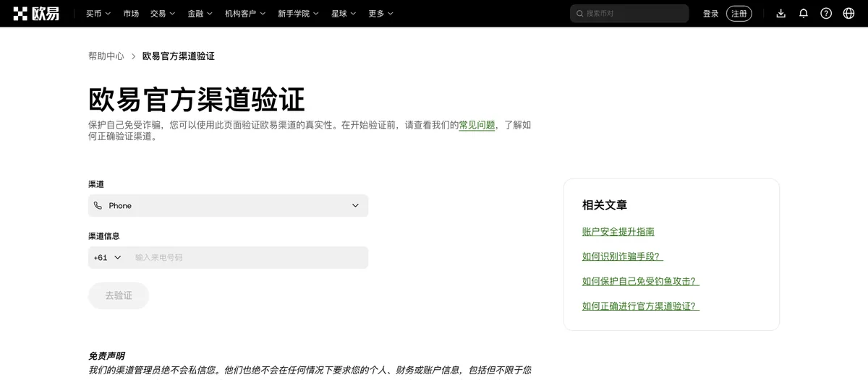Expand the 更多 menu
The width and height of the screenshot is (868, 380).
[x=381, y=13]
